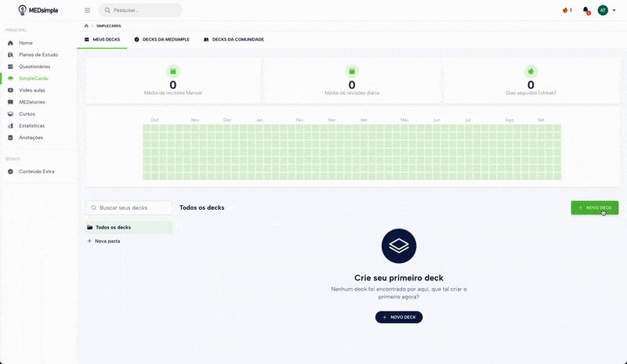Click the AT user avatar
This screenshot has height=364, width=627.
[603, 10]
